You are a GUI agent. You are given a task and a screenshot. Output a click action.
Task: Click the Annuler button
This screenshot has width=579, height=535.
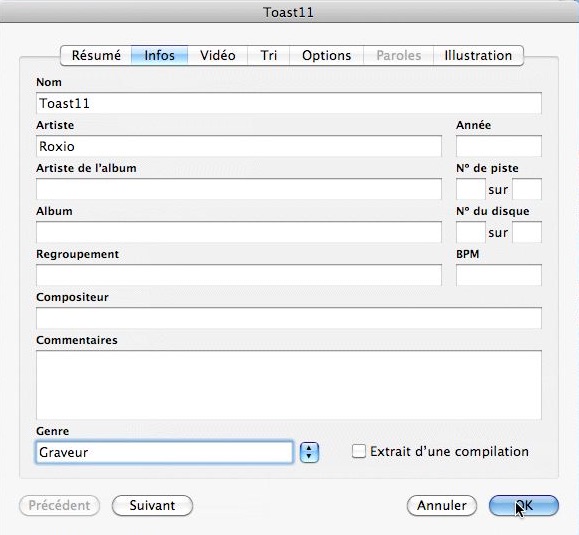pos(442,505)
